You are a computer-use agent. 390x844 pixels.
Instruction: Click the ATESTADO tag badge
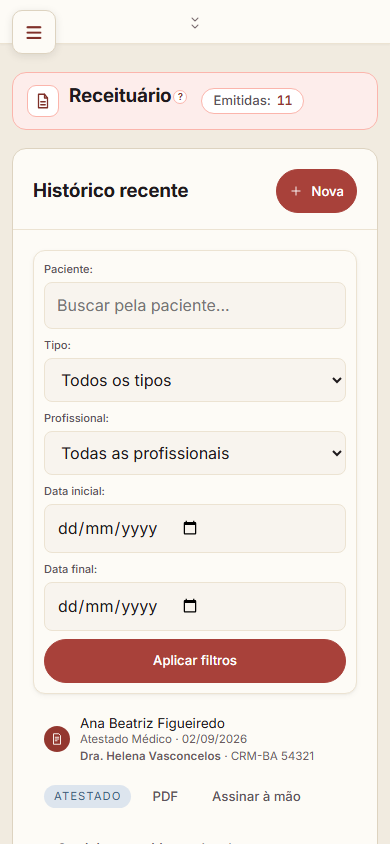(87, 797)
